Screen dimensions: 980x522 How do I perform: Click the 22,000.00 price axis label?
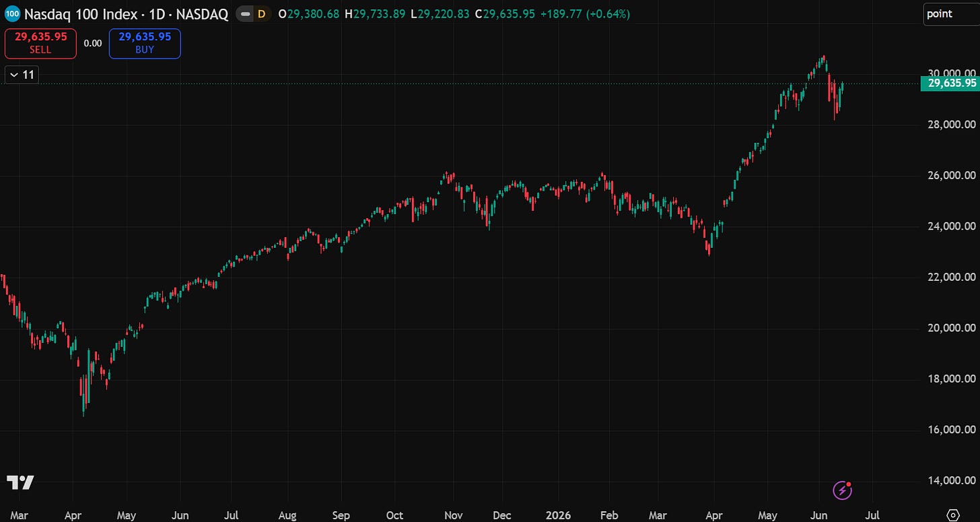951,278
